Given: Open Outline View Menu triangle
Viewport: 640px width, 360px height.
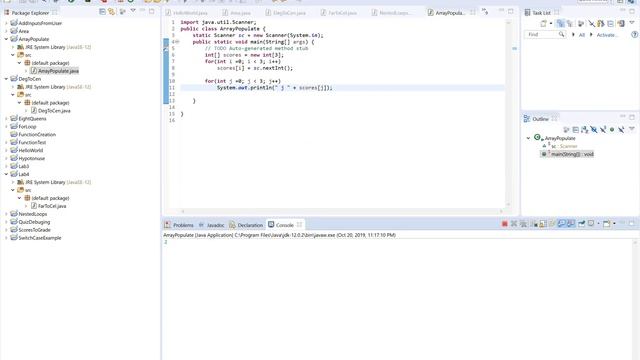Looking at the screenshot, I should click(632, 129).
